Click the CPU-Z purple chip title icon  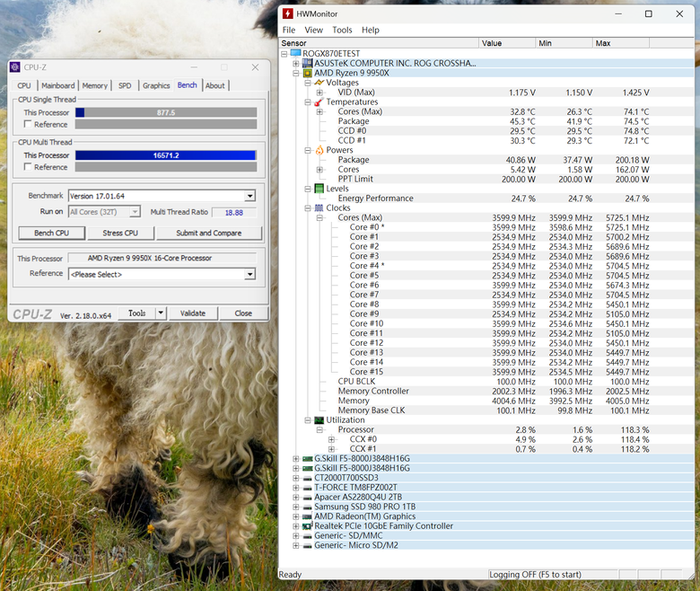click(14, 67)
